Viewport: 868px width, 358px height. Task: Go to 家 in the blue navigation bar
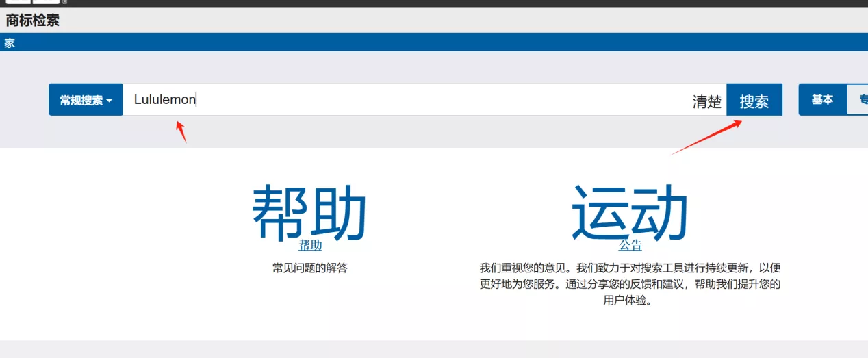click(x=10, y=42)
